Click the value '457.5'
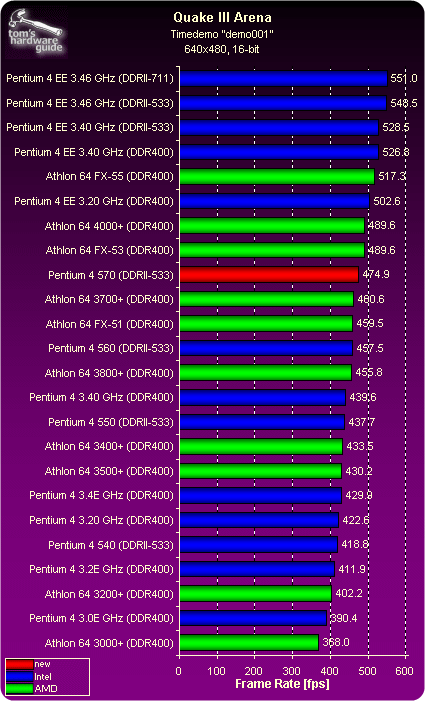The image size is (425, 701). (369, 348)
